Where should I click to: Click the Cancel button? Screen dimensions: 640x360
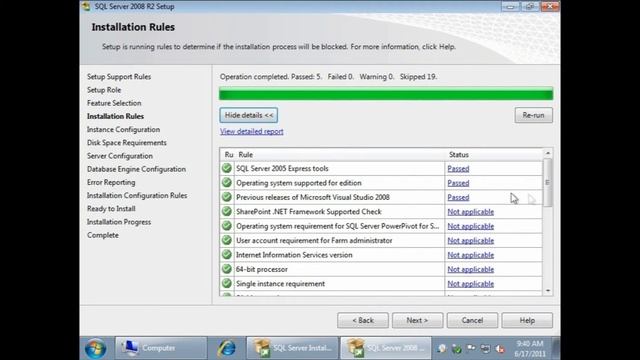pyautogui.click(x=472, y=320)
